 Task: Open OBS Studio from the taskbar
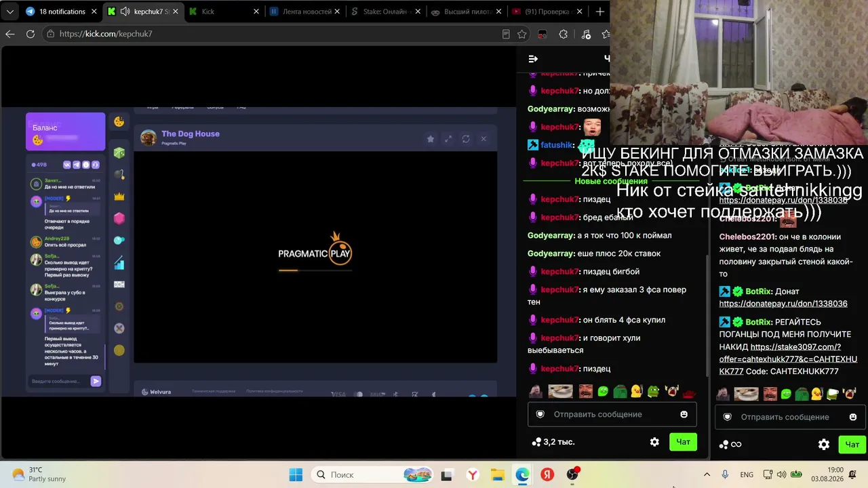pos(573,475)
